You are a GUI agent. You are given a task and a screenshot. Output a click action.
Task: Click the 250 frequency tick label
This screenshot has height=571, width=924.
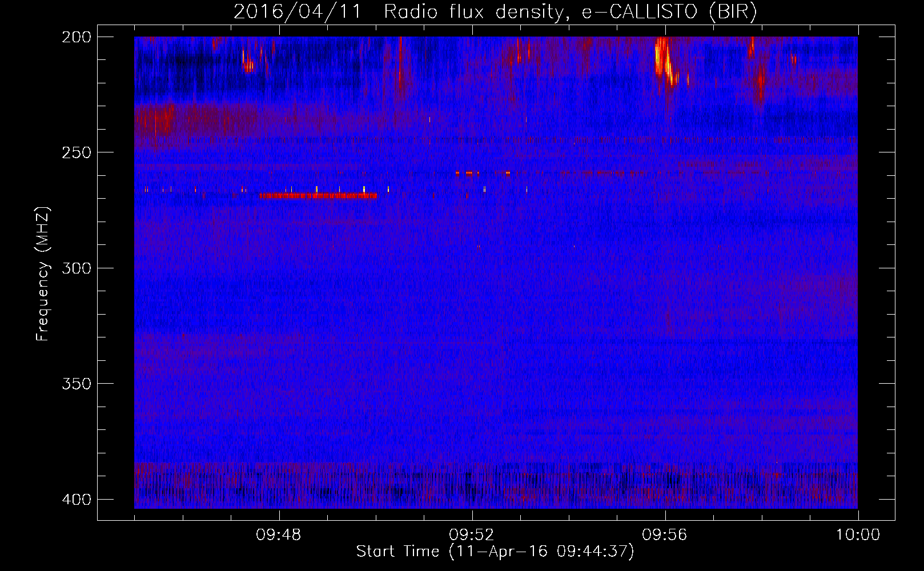(76, 152)
